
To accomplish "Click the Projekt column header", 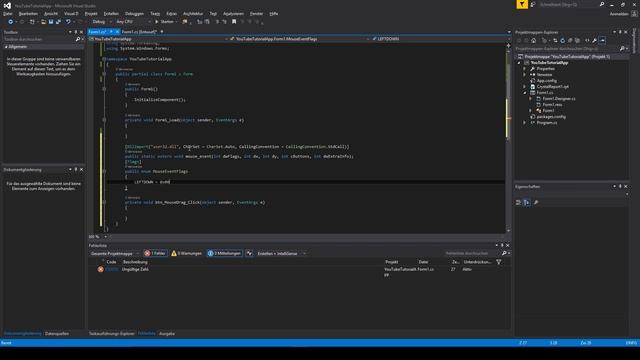I will pyautogui.click(x=392, y=262).
